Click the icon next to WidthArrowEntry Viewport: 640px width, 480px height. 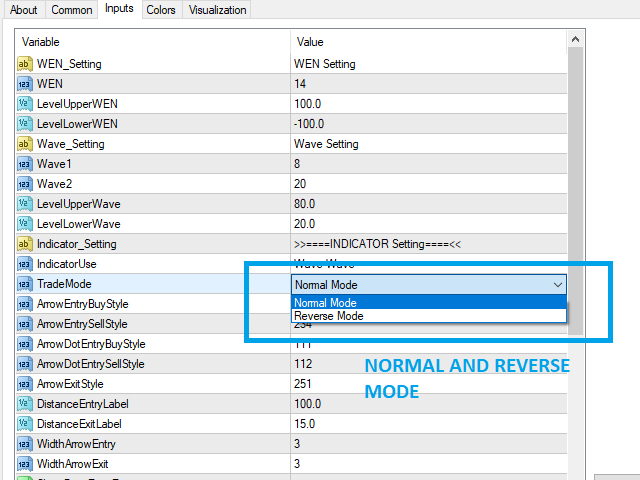click(x=25, y=444)
